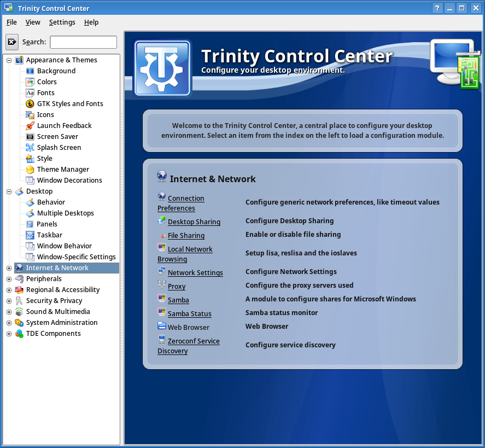Click the Window Decorations icon
Viewport: 485px width, 448px height.
pyautogui.click(x=30, y=181)
